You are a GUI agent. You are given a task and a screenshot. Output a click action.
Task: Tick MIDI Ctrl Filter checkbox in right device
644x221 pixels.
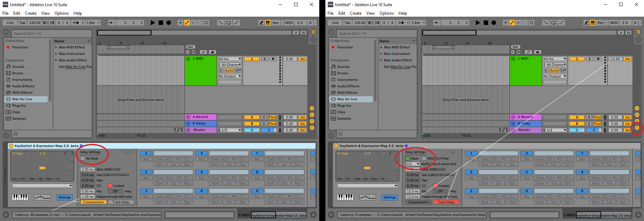point(424,159)
